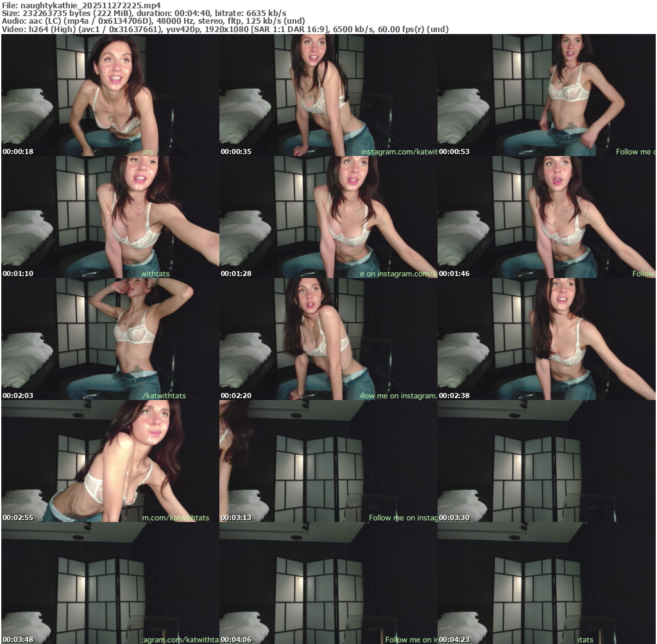Image resolution: width=657 pixels, height=644 pixels.
Task: Open the thumbnail marked 00:00:53
Action: pos(546,95)
